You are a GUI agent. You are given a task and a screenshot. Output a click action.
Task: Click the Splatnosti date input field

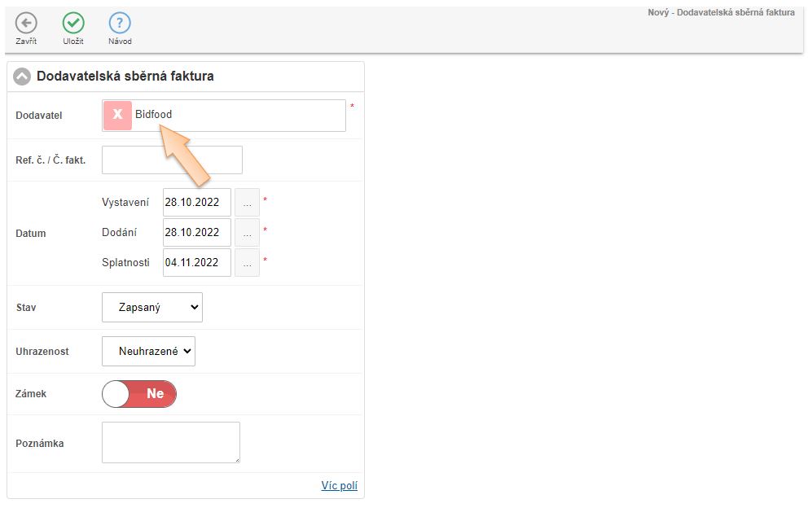click(196, 263)
